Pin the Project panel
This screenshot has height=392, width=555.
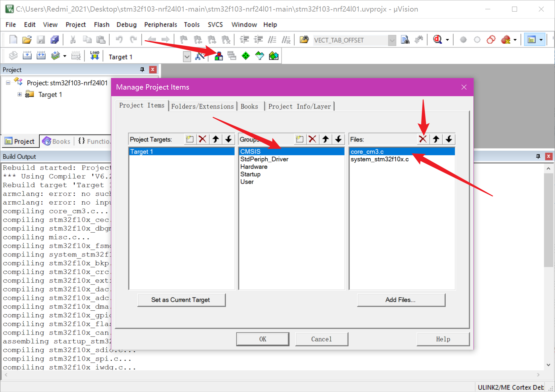[142, 69]
